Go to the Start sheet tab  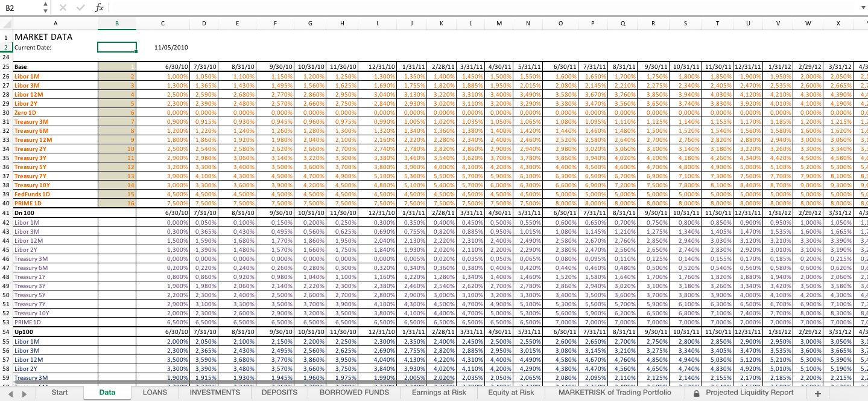pos(59,391)
